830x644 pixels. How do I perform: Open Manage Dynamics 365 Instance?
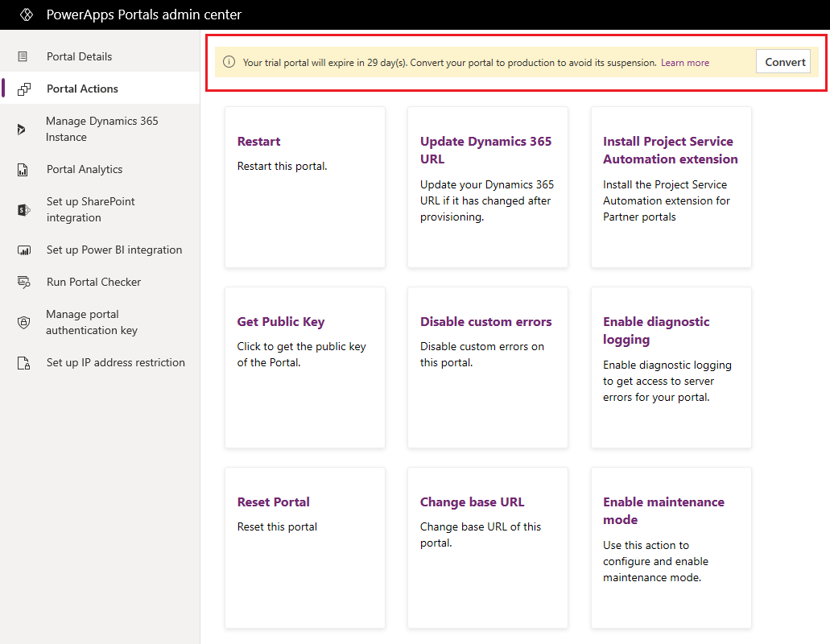pyautogui.click(x=100, y=129)
